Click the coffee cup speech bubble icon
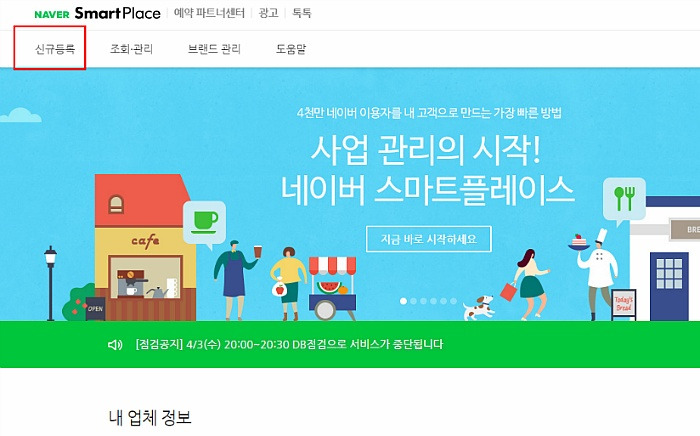 [x=204, y=223]
